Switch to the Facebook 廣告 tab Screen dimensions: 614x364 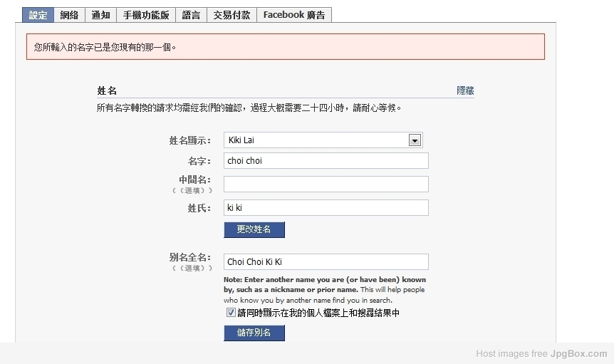click(x=294, y=15)
